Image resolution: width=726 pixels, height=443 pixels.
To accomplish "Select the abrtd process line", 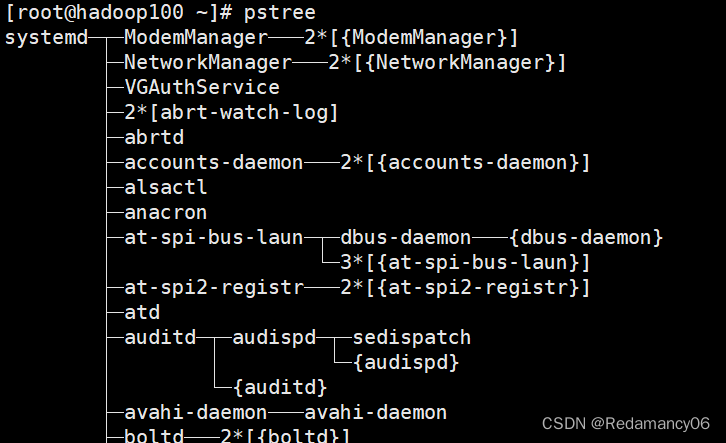I will pos(154,138).
